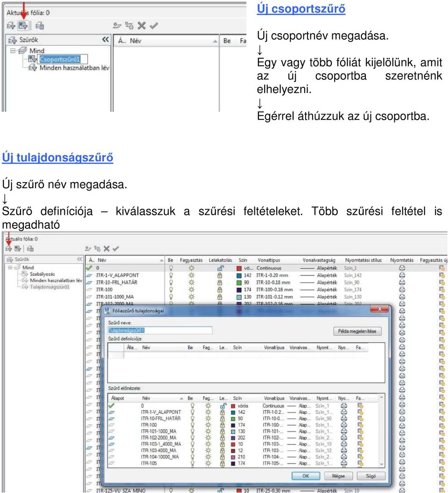
Task: Click Csoportszűrő1 filter icon in tree
Action: [32, 59]
